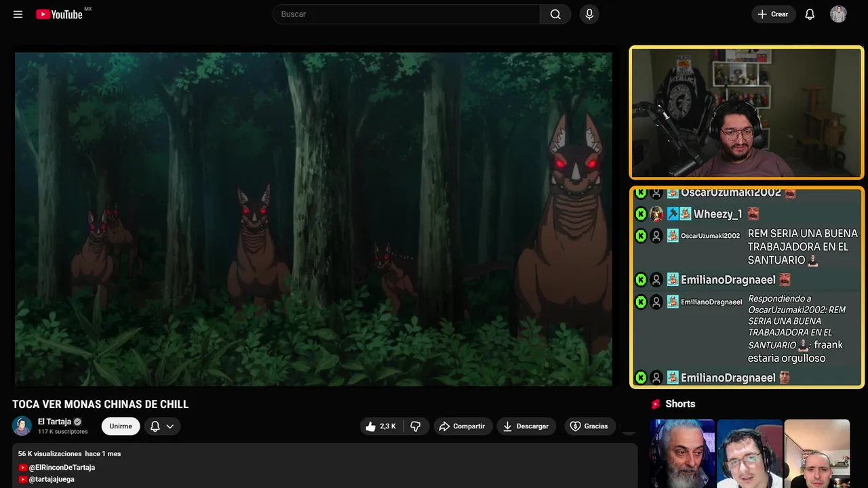Open the Crear button

(x=773, y=14)
